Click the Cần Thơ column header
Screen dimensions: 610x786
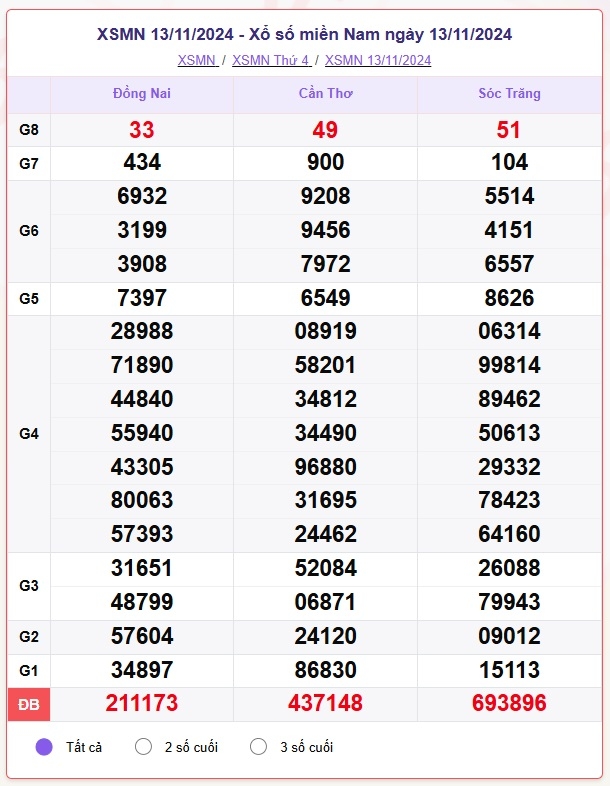tap(325, 93)
